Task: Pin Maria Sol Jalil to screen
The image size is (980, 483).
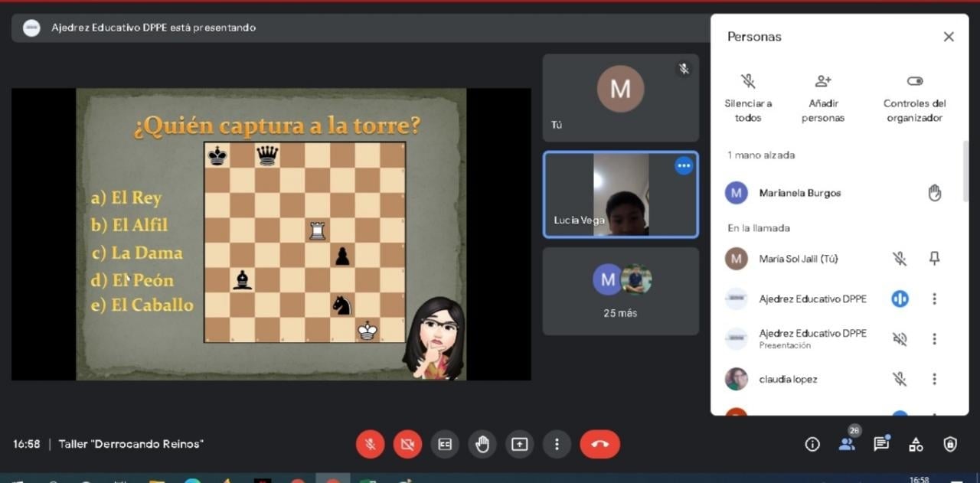Action: (934, 259)
